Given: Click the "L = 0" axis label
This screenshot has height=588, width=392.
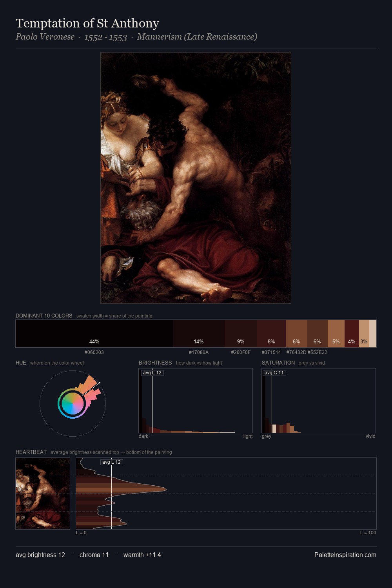Looking at the screenshot, I should (81, 533).
